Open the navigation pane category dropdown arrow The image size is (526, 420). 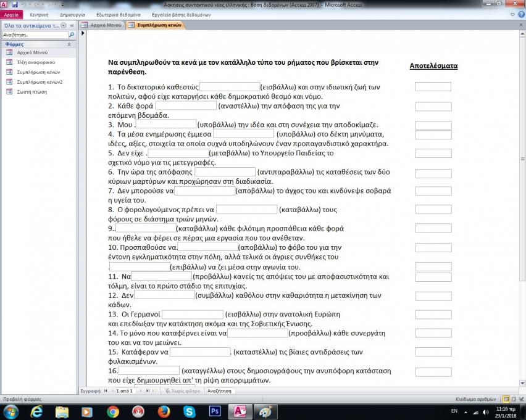pyautogui.click(x=64, y=25)
